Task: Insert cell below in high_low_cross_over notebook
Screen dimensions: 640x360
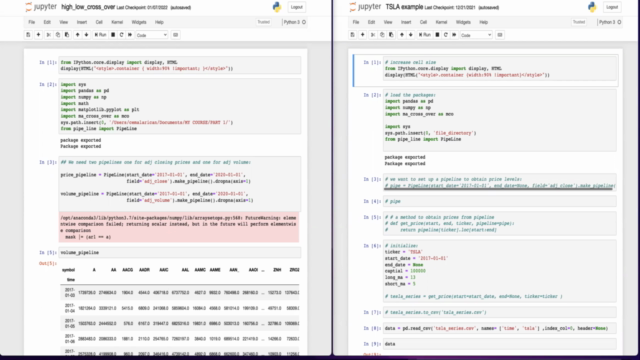Action: click(38, 35)
